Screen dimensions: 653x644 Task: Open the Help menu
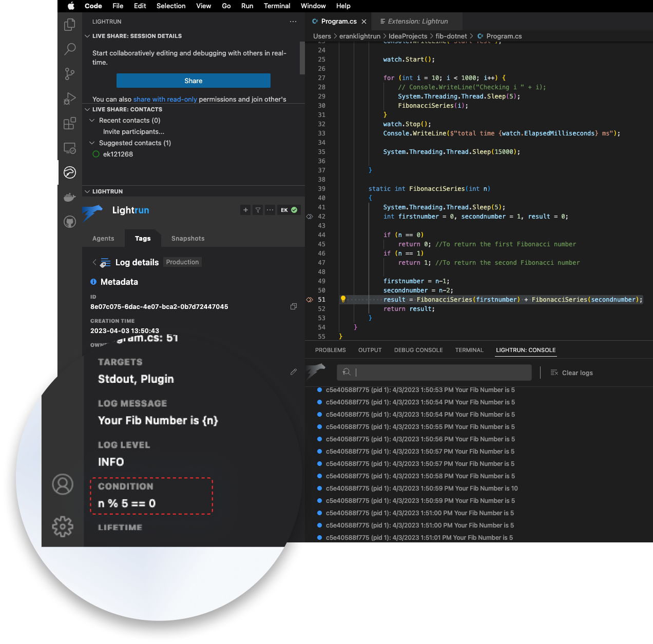click(x=343, y=6)
